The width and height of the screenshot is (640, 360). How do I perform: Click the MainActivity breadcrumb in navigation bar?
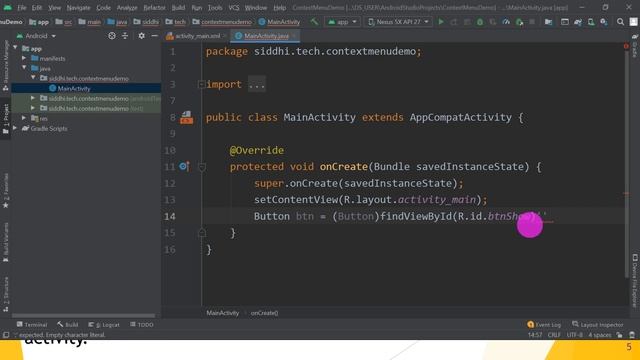click(279, 22)
